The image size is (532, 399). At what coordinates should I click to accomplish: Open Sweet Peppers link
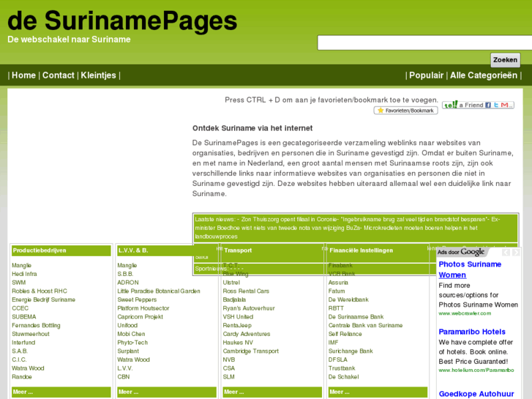(137, 299)
